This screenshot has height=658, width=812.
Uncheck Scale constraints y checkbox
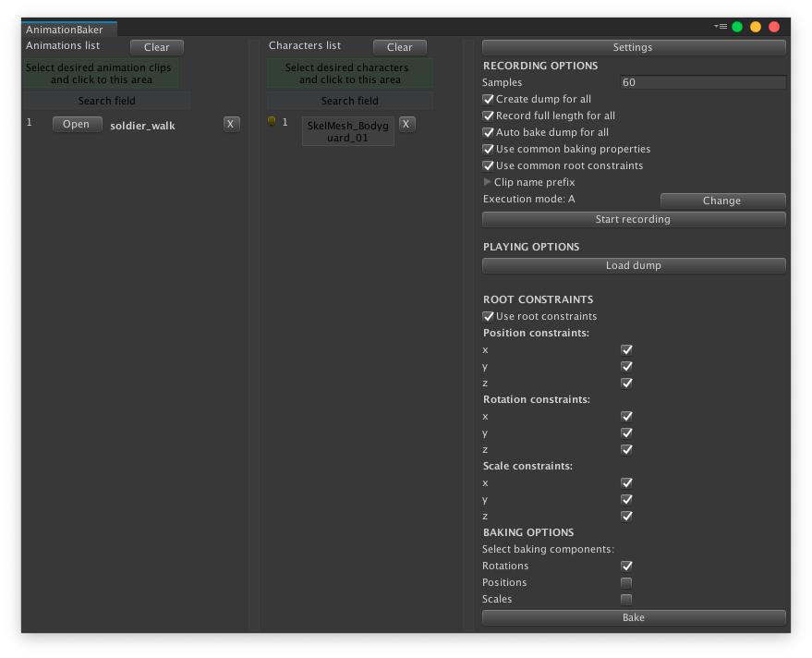tap(626, 499)
